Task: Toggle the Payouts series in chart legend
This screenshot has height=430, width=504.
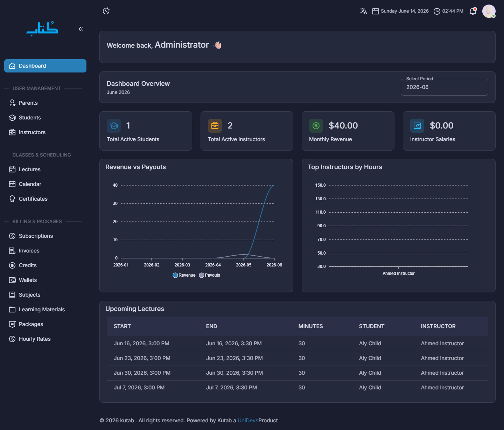Action: [210, 275]
